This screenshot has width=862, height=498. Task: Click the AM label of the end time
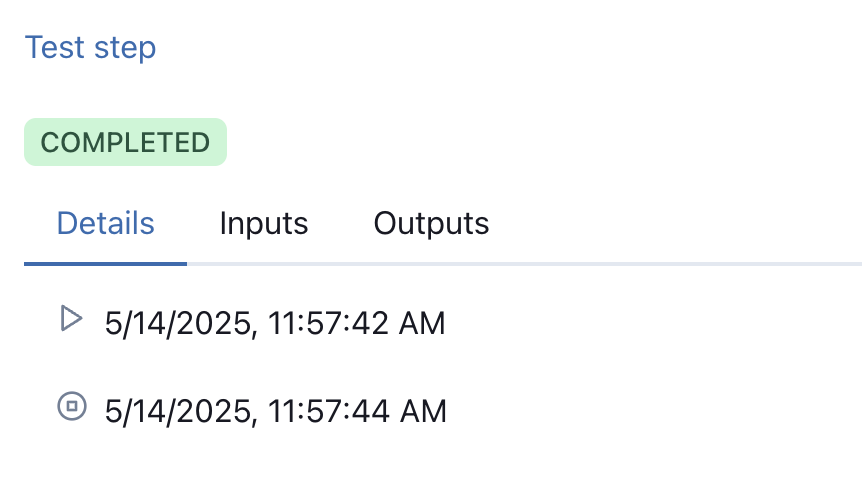pos(423,411)
